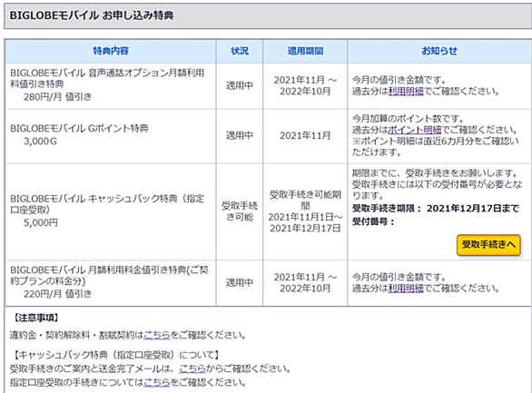Click 適用中 status in 音声通話オプション row

click(240, 85)
